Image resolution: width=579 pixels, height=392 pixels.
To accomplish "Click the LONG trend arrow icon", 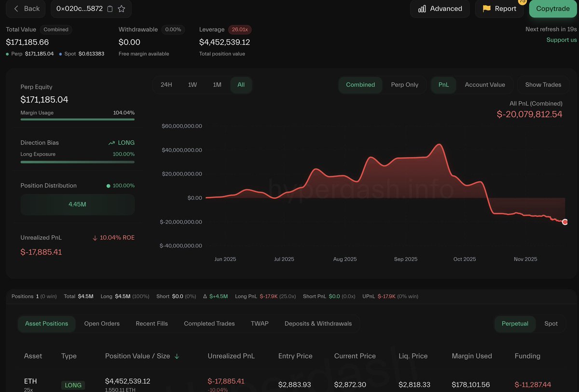I will pyautogui.click(x=111, y=143).
